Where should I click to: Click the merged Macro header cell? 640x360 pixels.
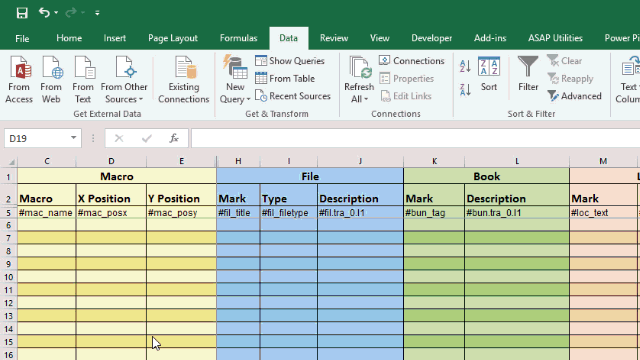(x=117, y=176)
